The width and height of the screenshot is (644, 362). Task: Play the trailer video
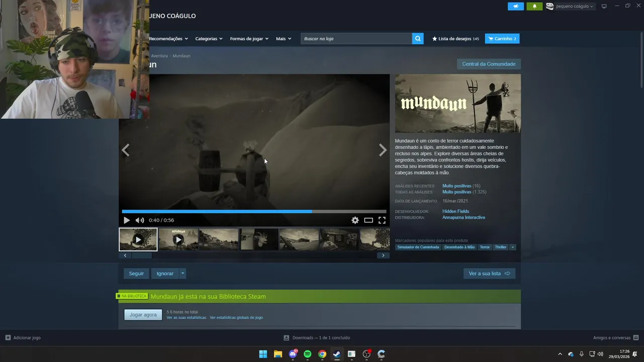click(126, 220)
